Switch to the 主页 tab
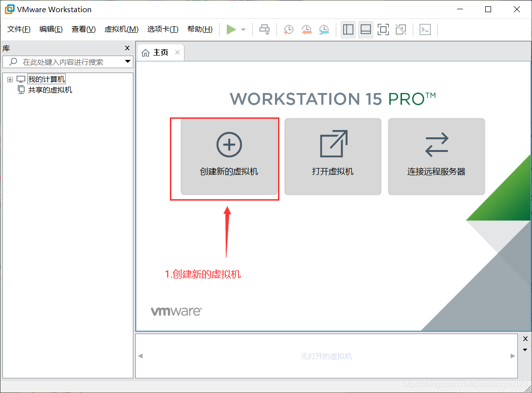This screenshot has height=393, width=532. pyautogui.click(x=160, y=52)
